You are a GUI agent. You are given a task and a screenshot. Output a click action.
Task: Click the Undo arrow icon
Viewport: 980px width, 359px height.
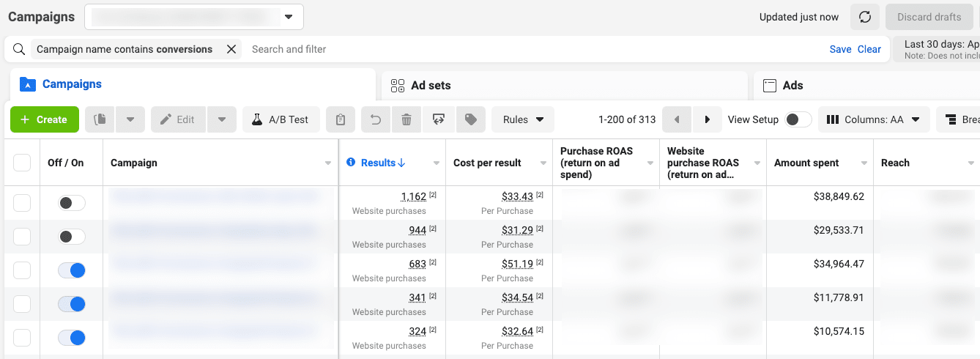376,119
